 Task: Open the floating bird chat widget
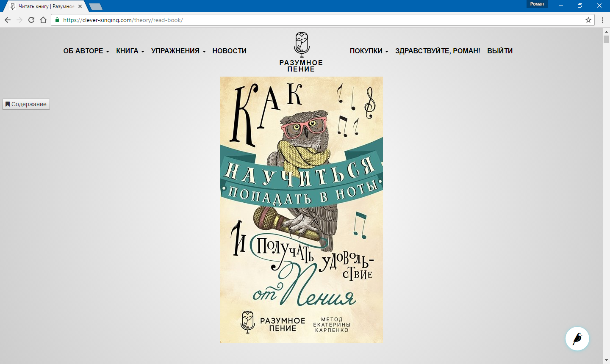point(577,339)
